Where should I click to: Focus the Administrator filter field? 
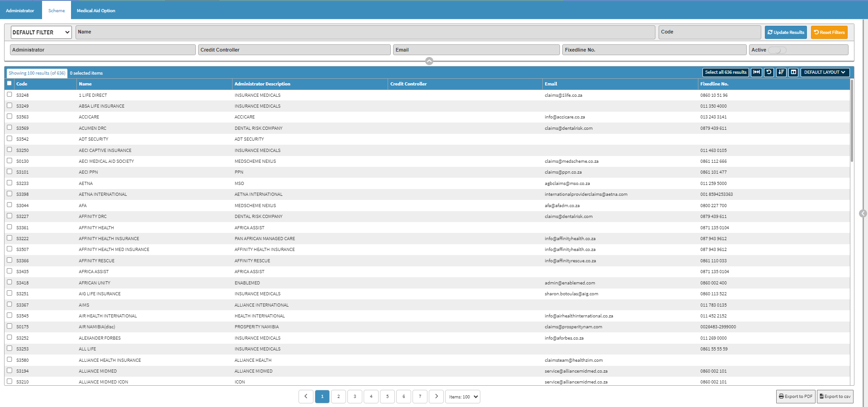tap(103, 50)
